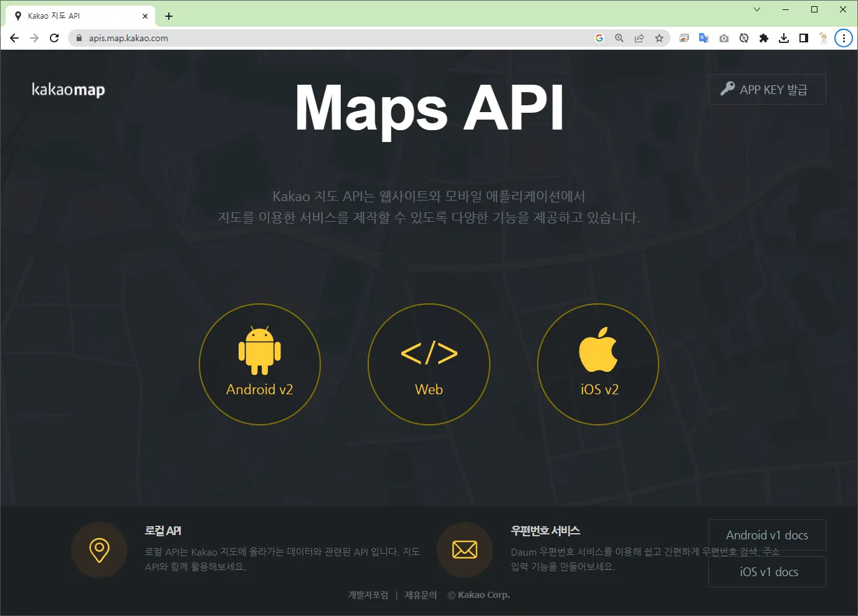Open the stacked Chrome windows extension
The image size is (858, 616).
684,38
